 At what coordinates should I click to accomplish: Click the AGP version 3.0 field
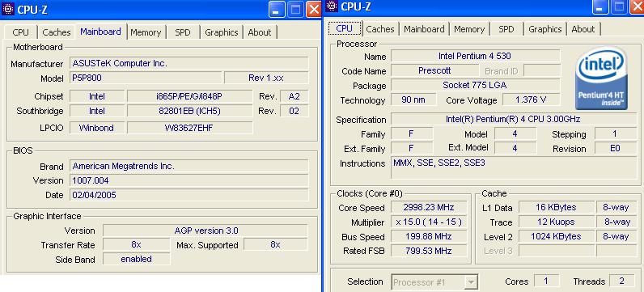(205, 231)
